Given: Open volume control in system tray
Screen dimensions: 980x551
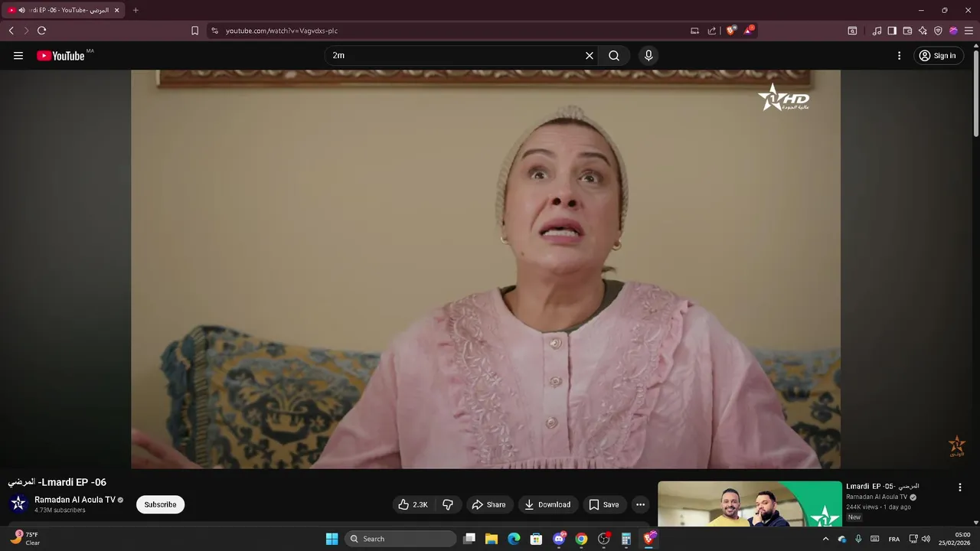Looking at the screenshot, I should tap(926, 539).
